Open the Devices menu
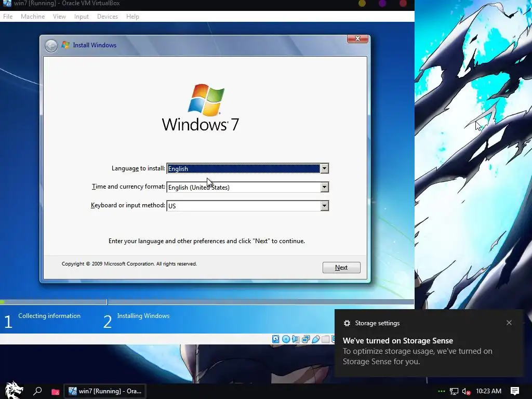This screenshot has width=532, height=399. [108, 17]
